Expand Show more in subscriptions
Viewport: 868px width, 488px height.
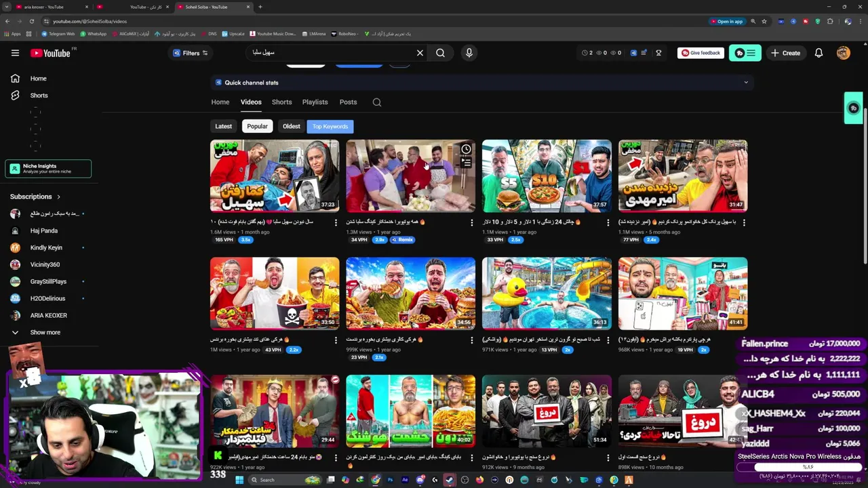click(x=45, y=333)
